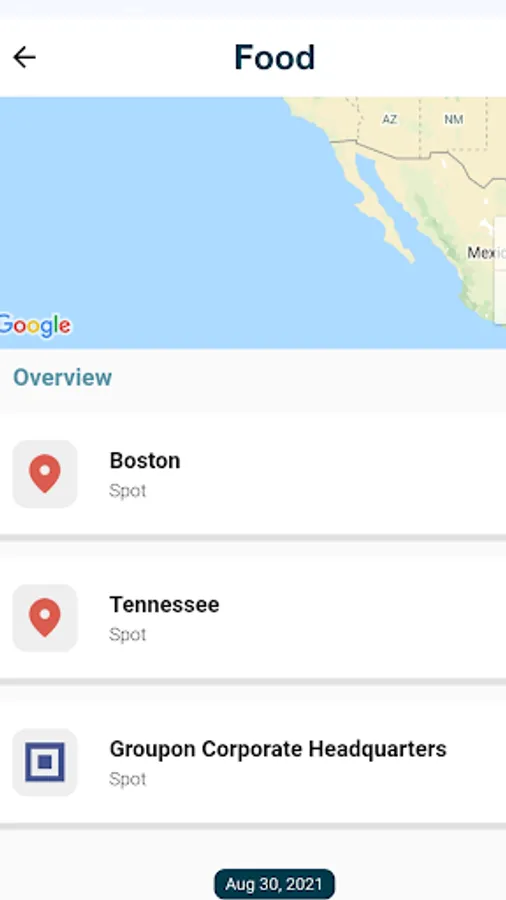Open the Tennessee spot entry
506x900 pixels.
click(253, 618)
